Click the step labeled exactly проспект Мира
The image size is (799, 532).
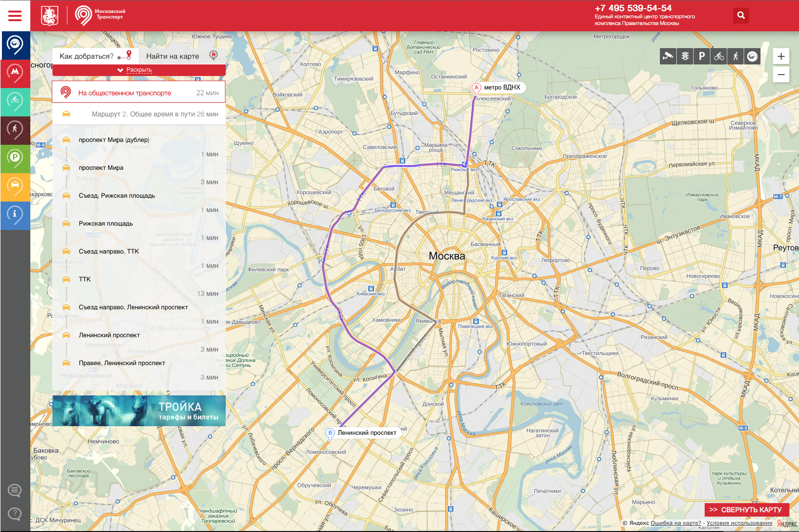(101, 168)
